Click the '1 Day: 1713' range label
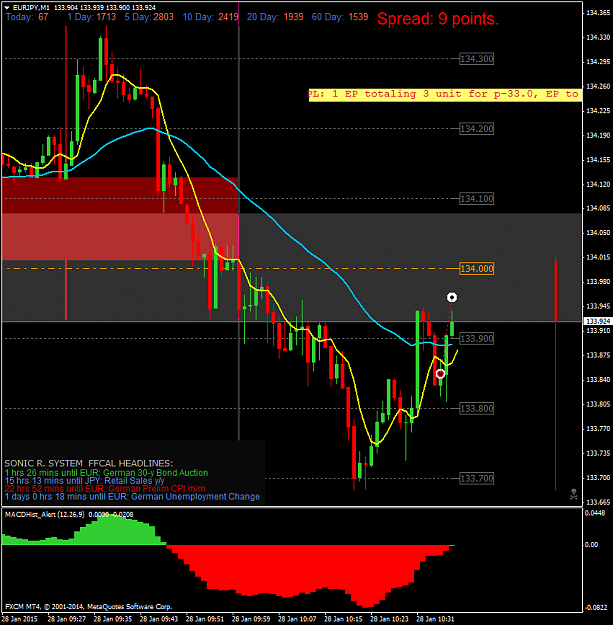Viewport: 613px width, 625px height. click(x=92, y=17)
